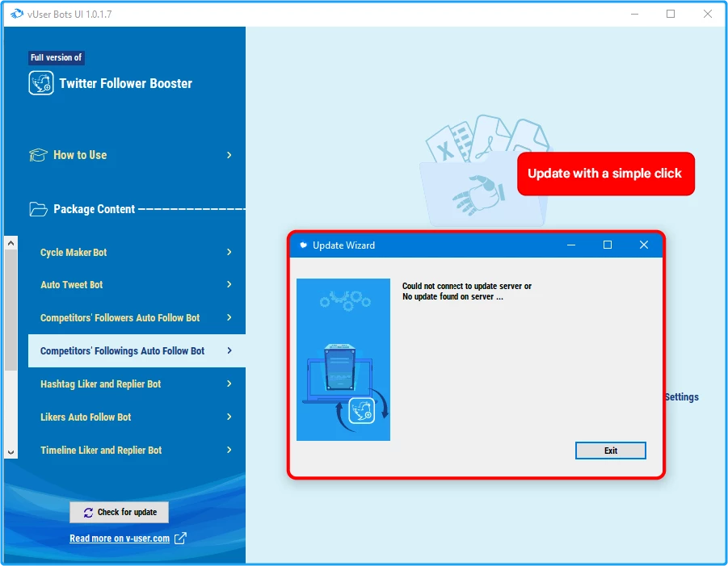The width and height of the screenshot is (728, 566).
Task: Click the Twitter Follower Booster logo icon
Action: (x=41, y=83)
